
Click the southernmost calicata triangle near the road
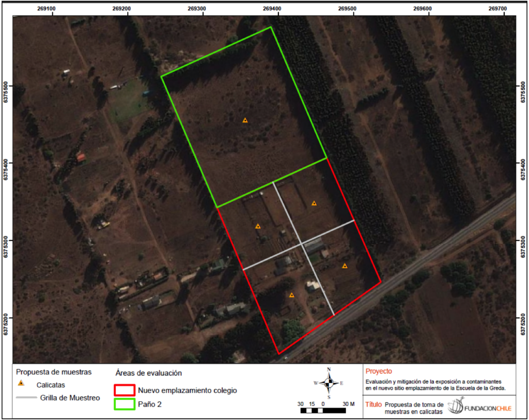tap(291, 295)
